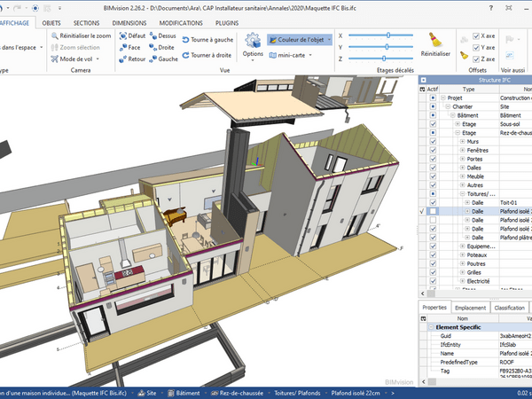
Task: Toggle the X axe checkbox
Action: (476, 36)
